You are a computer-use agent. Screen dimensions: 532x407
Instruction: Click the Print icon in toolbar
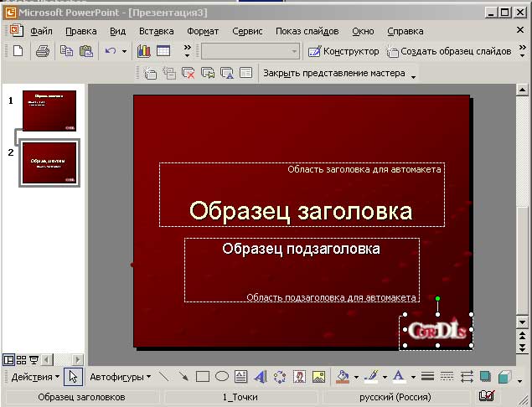44,51
